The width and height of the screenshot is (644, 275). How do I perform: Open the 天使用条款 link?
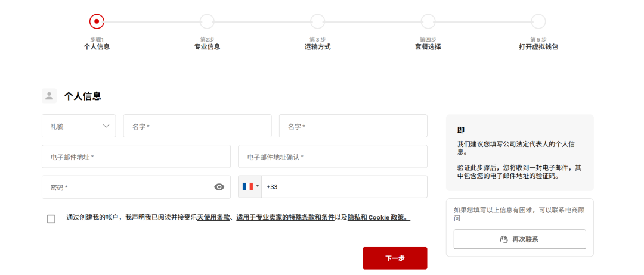click(x=213, y=217)
